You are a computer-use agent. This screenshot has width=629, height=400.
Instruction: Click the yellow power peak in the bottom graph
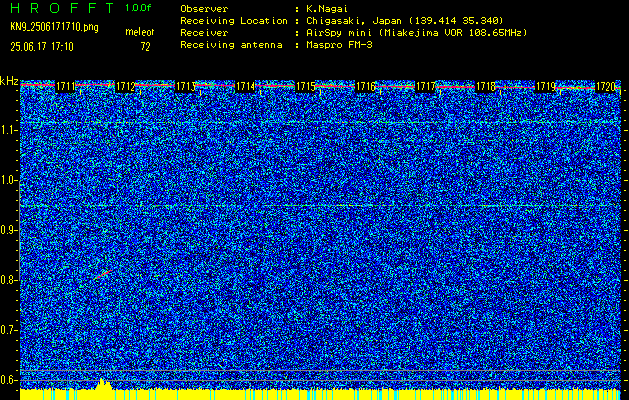[103, 384]
